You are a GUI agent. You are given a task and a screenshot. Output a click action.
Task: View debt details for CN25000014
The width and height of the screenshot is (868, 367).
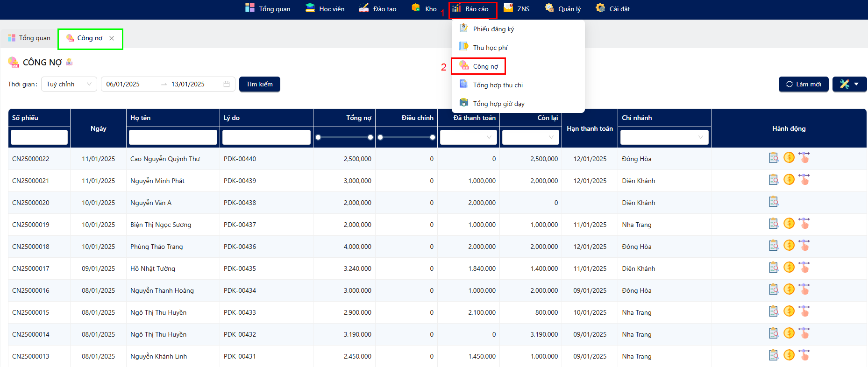(x=774, y=333)
